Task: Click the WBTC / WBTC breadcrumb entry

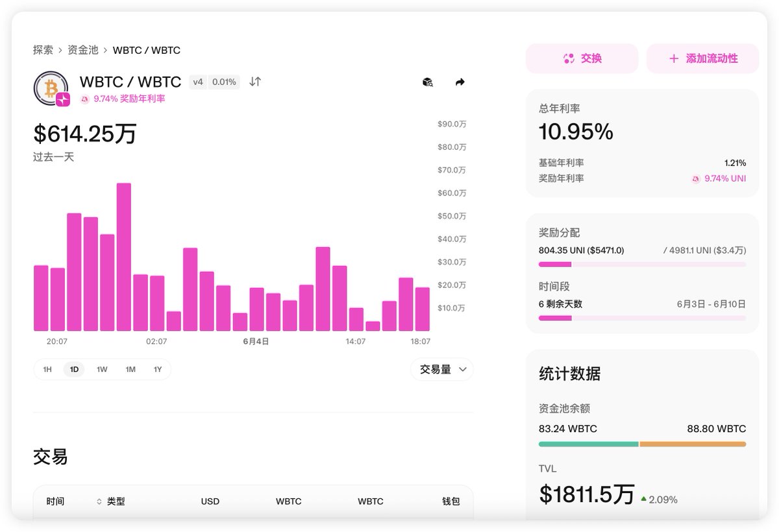Action: pyautogui.click(x=147, y=50)
